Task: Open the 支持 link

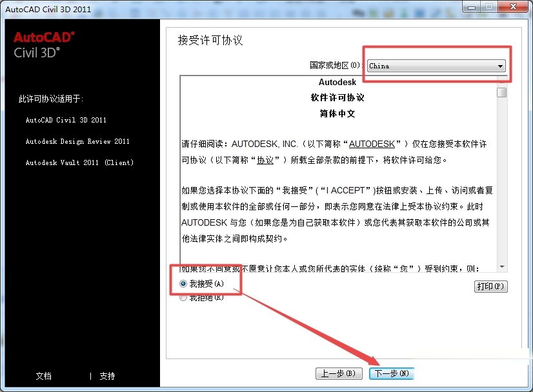Action: (x=107, y=376)
